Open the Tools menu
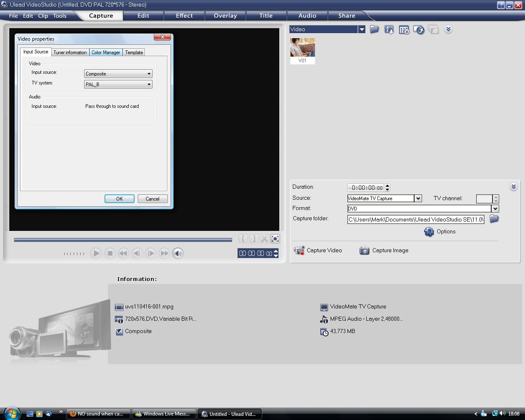Screen dimensions: 525x420 click(59, 16)
